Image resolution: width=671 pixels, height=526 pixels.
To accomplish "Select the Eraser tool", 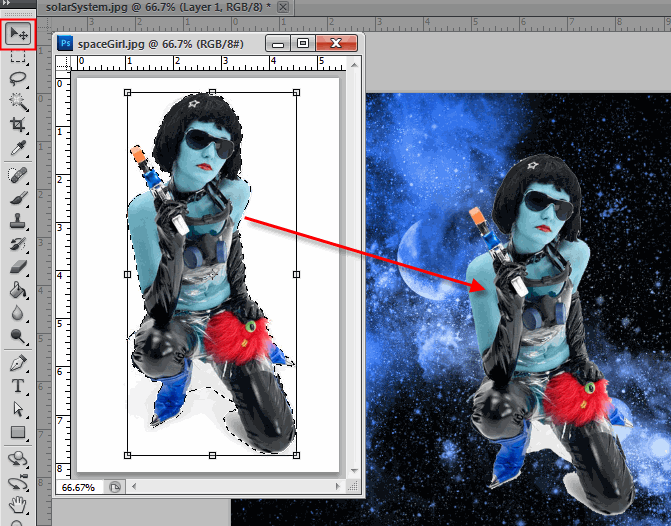I will [18, 267].
